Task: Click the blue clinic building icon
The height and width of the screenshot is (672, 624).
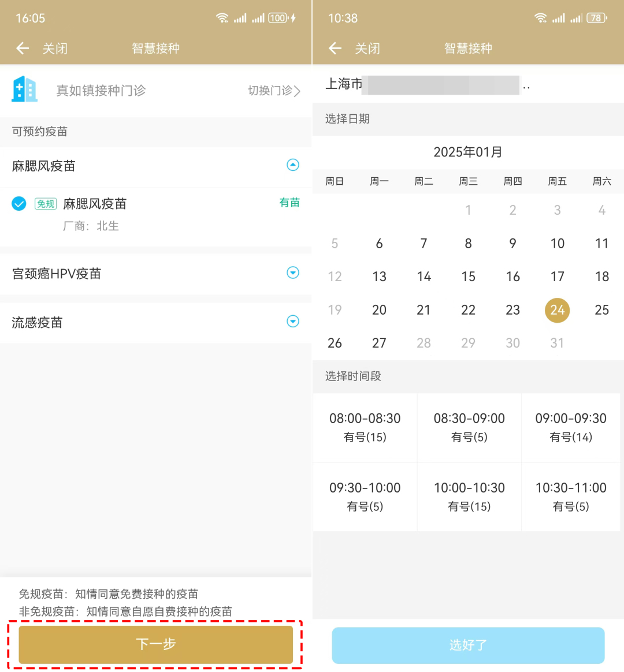Action: [x=25, y=89]
